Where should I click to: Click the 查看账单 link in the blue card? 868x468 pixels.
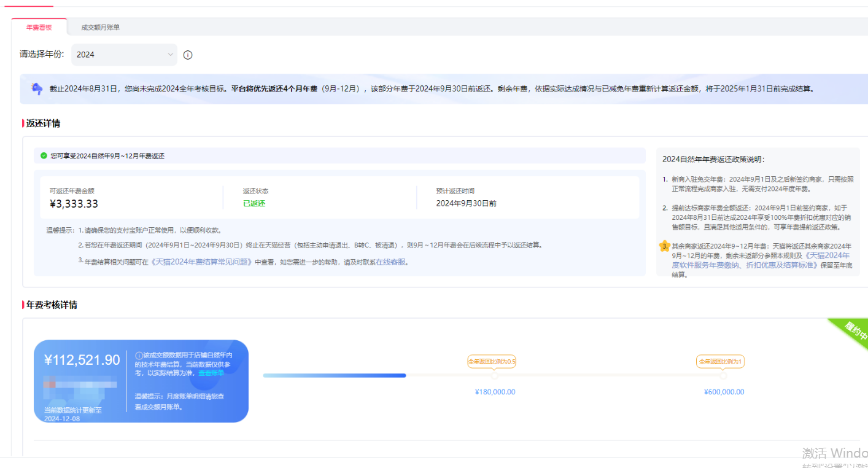click(211, 373)
